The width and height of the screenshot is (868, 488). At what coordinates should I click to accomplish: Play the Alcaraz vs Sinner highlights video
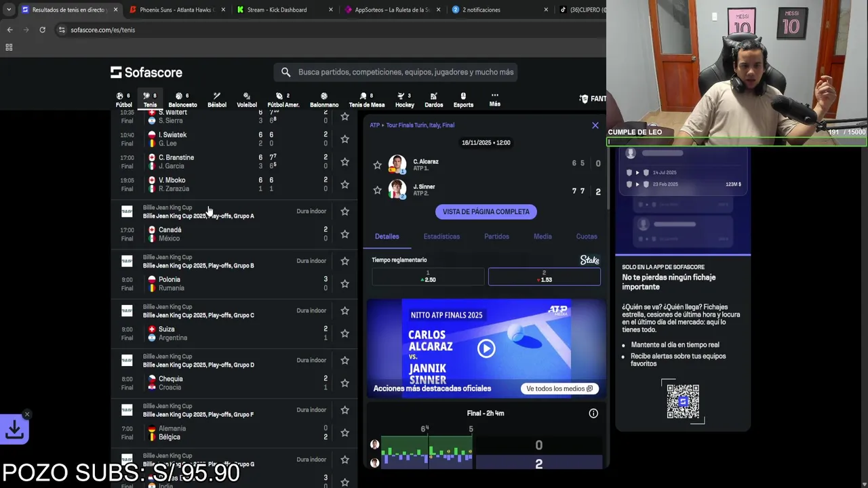486,348
